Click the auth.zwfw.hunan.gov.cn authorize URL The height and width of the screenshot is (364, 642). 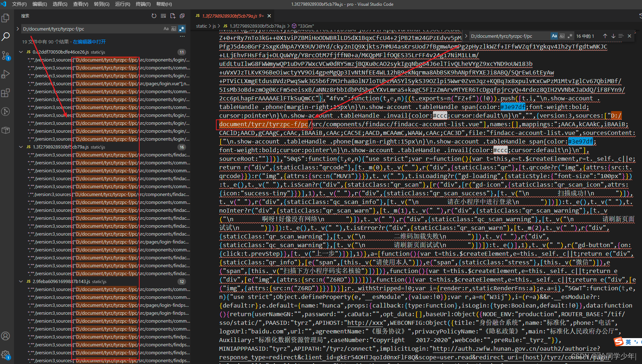pos(516,349)
